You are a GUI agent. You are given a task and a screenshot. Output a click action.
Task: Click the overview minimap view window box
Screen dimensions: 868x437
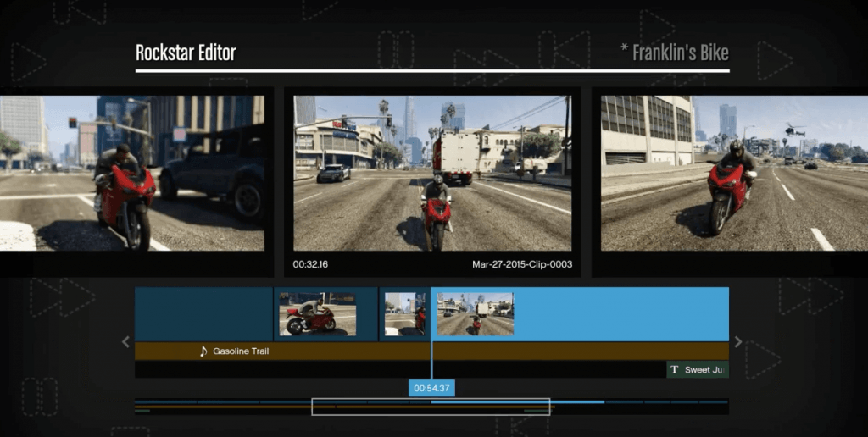tap(431, 407)
